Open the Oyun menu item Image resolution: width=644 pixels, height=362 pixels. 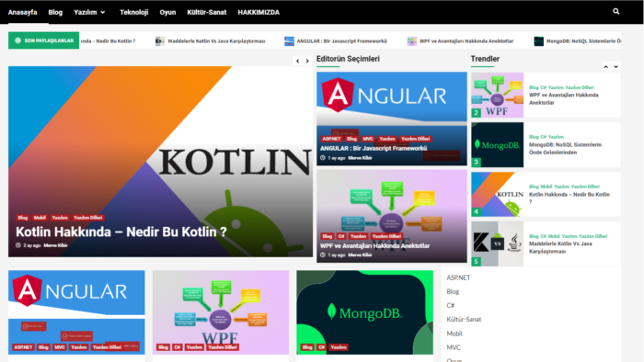[x=167, y=12]
